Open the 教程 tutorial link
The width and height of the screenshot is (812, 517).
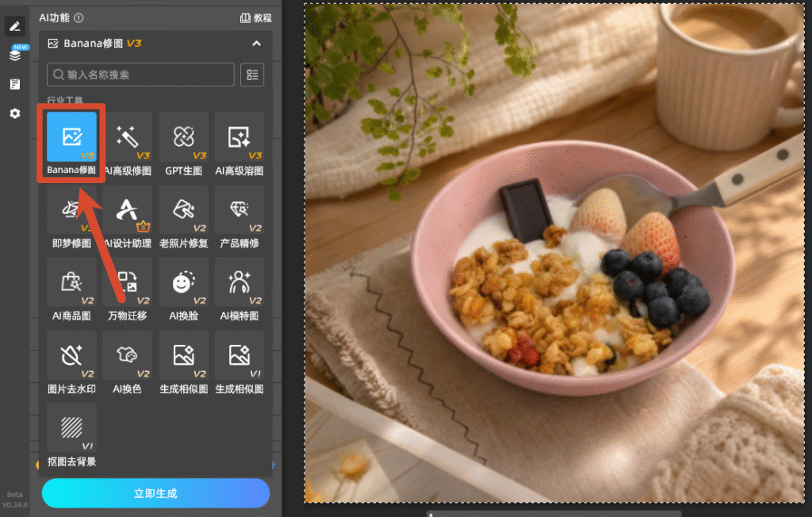pos(256,17)
